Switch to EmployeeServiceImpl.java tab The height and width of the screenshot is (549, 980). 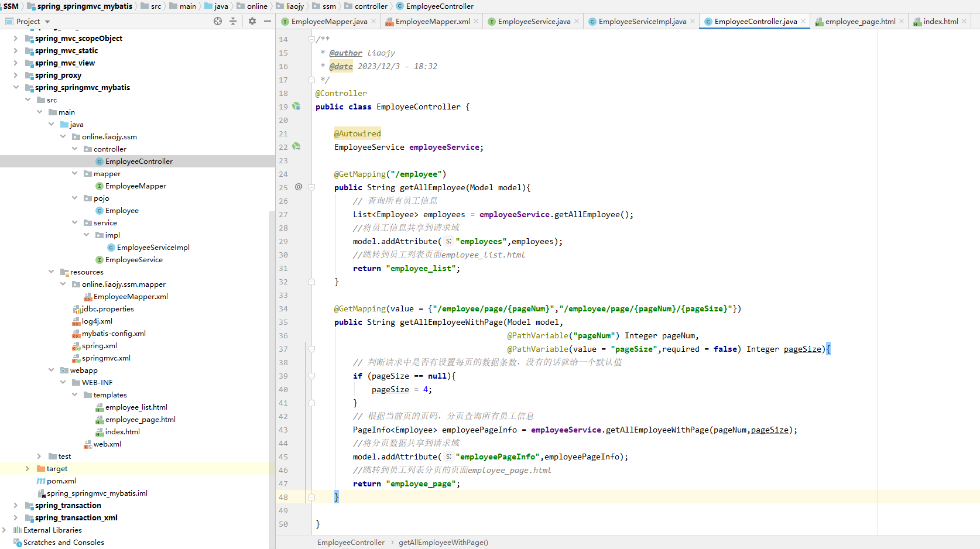pos(642,22)
